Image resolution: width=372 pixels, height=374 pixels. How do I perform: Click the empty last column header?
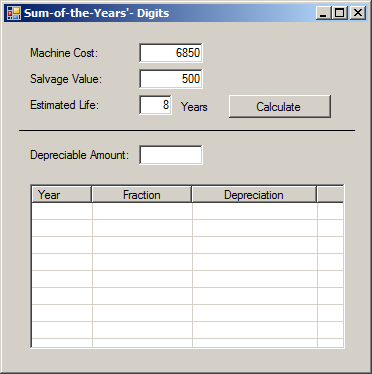coord(330,195)
